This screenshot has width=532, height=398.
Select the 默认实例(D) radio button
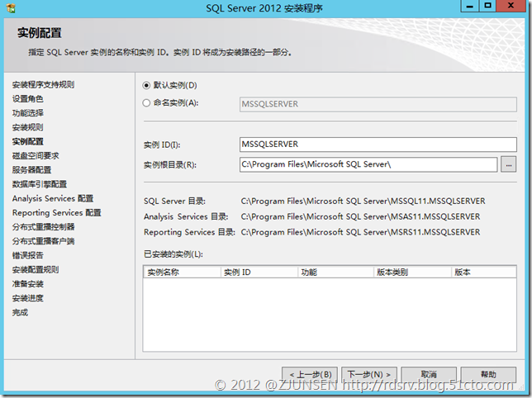coord(146,85)
